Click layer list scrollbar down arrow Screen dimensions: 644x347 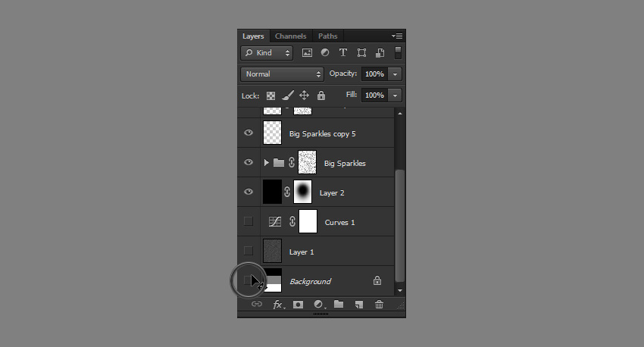click(x=399, y=291)
